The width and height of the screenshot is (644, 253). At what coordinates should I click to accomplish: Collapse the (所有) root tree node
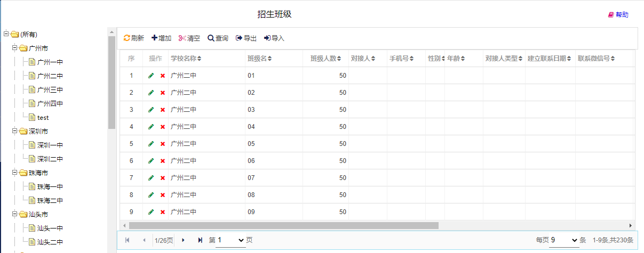point(6,34)
